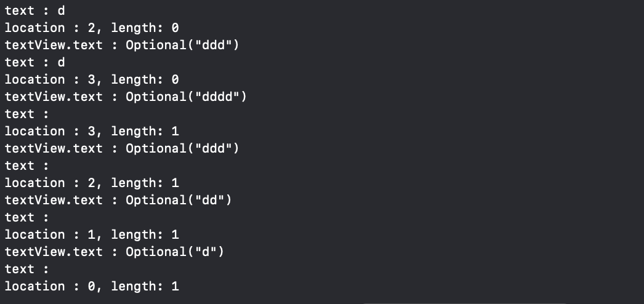Click the "location : 3, length: 0" line

(92, 79)
